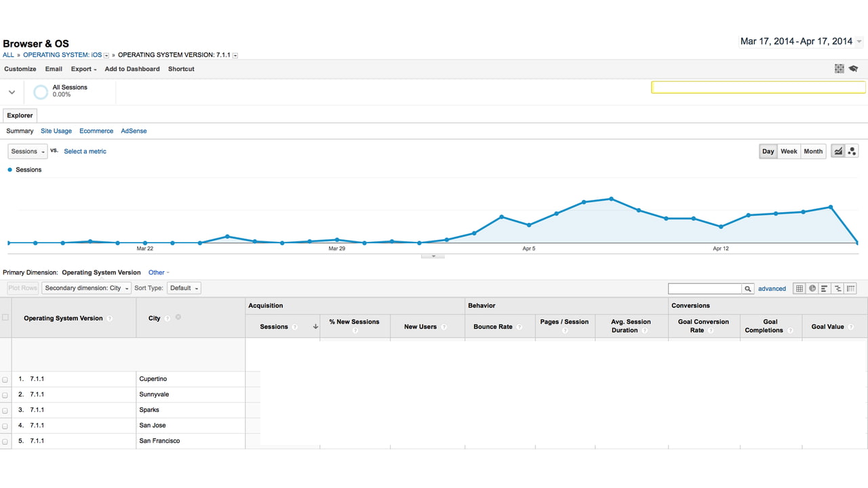868x488 pixels.
Task: Open Secondary dimension: City dropdown
Action: point(87,288)
